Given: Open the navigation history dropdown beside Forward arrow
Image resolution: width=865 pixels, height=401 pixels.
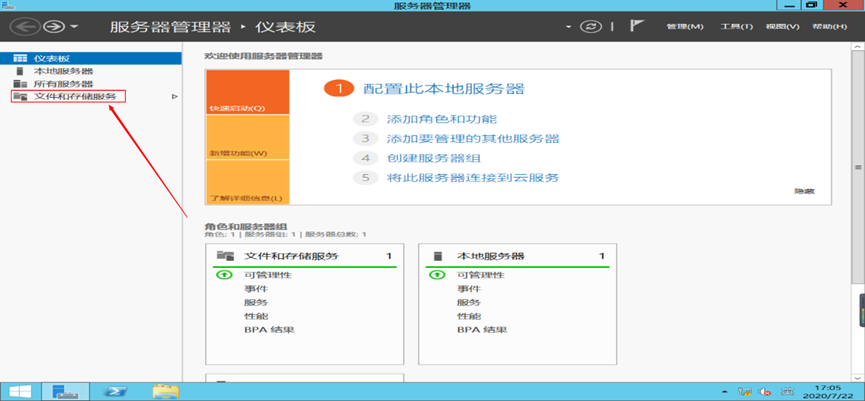Looking at the screenshot, I should 74,26.
